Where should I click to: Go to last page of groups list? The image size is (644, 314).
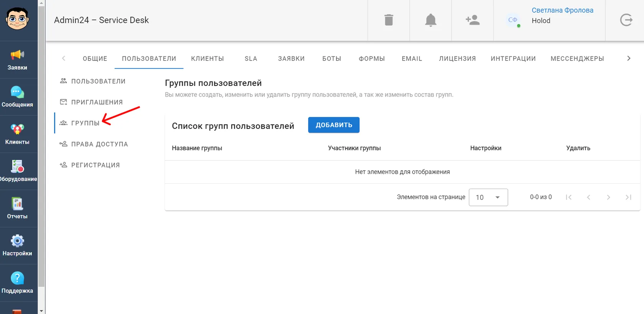[628, 197]
